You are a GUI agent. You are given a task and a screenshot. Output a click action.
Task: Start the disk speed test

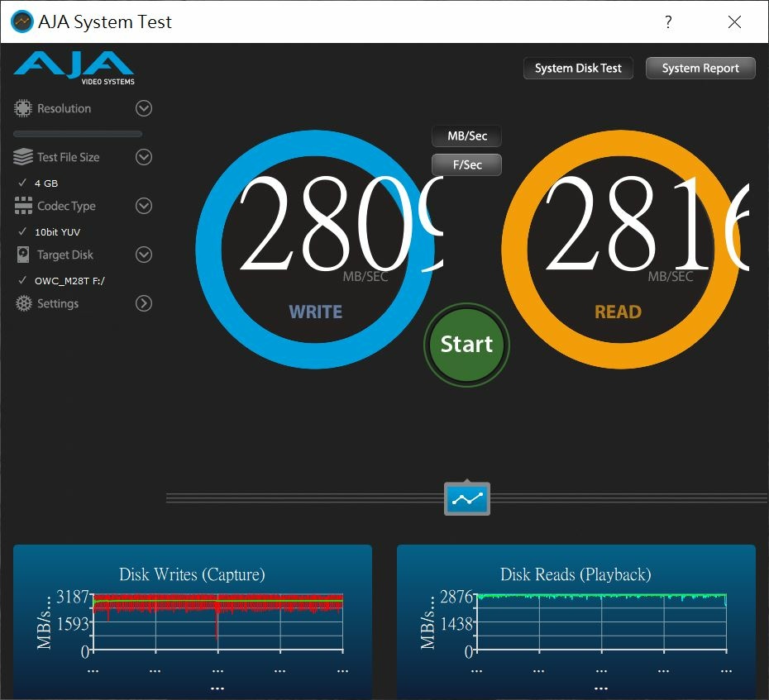[x=467, y=345]
